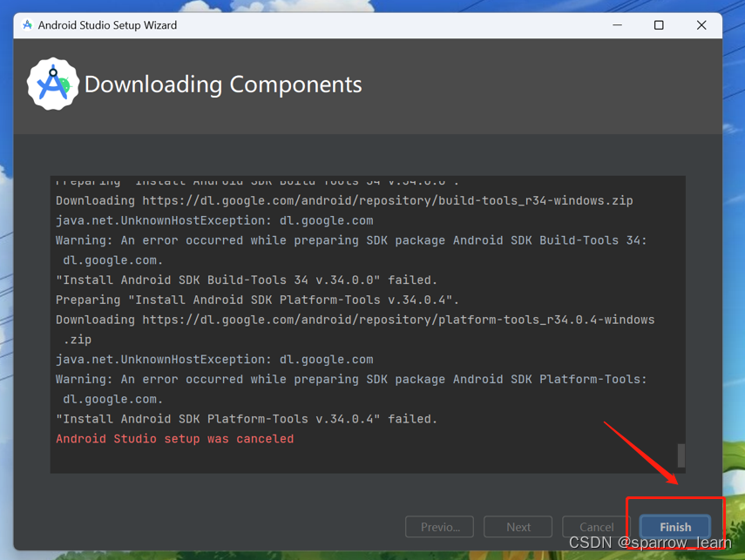Viewport: 745px width, 560px height.
Task: Click '"Install Android SDK Platform-Tools v.34.0.4" failed.' line
Action: tap(246, 419)
